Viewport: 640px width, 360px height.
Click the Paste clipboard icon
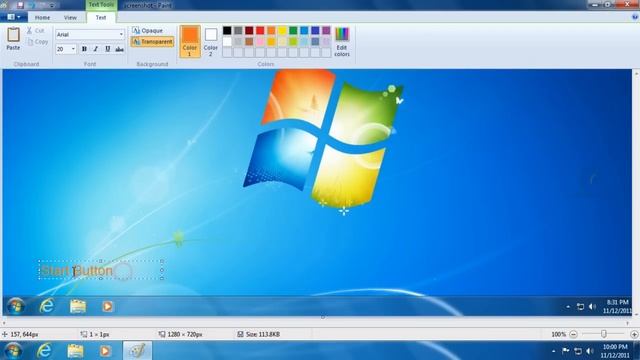(13, 35)
